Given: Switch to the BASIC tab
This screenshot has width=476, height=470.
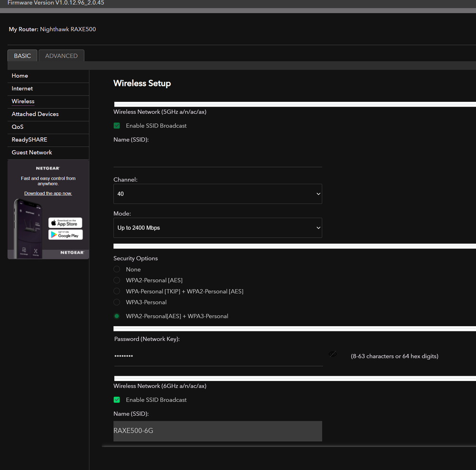Looking at the screenshot, I should (x=22, y=56).
